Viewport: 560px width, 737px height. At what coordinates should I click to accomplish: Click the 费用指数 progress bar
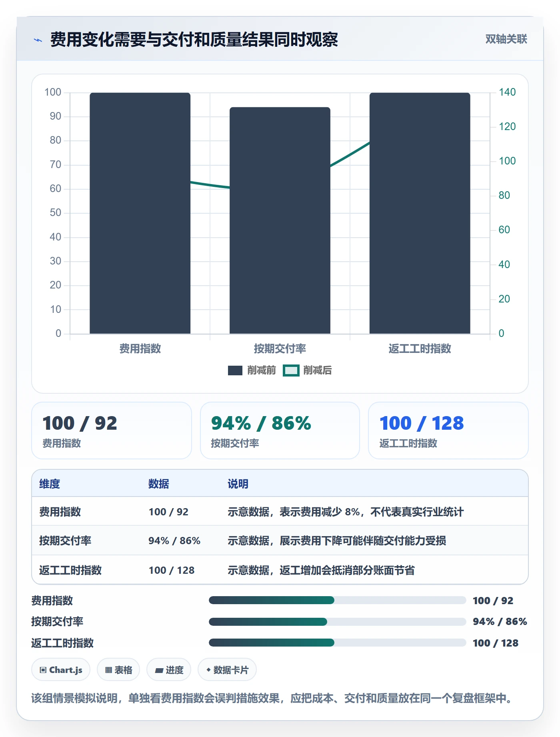pos(337,600)
